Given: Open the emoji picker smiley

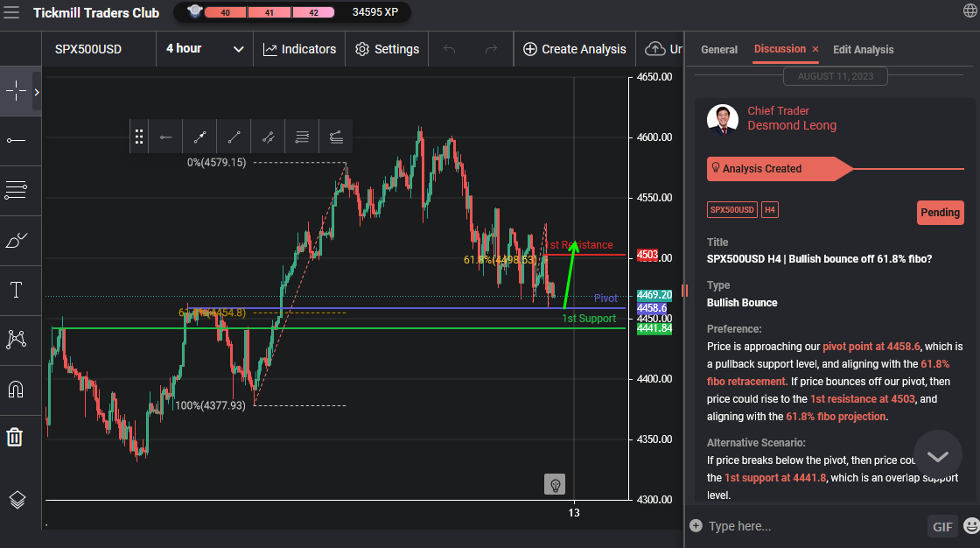Looking at the screenshot, I should point(971,526).
